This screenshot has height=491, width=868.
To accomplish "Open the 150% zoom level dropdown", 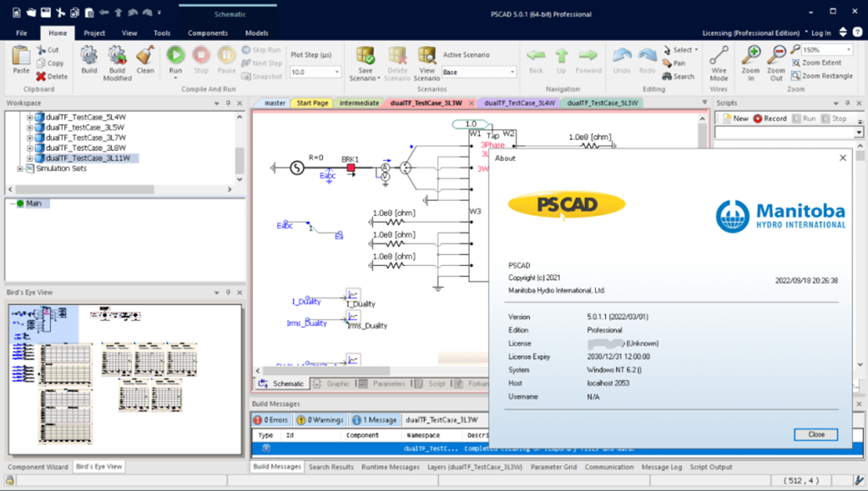I will point(848,50).
